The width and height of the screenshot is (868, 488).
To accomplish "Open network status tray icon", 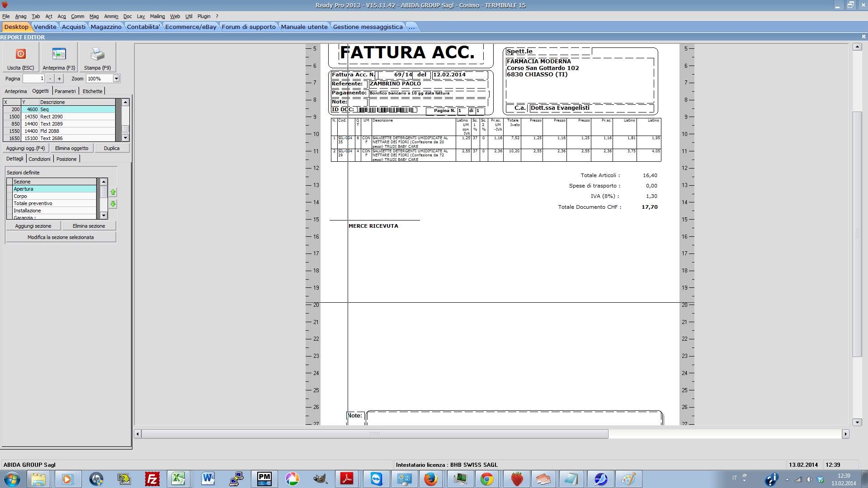I will (798, 479).
